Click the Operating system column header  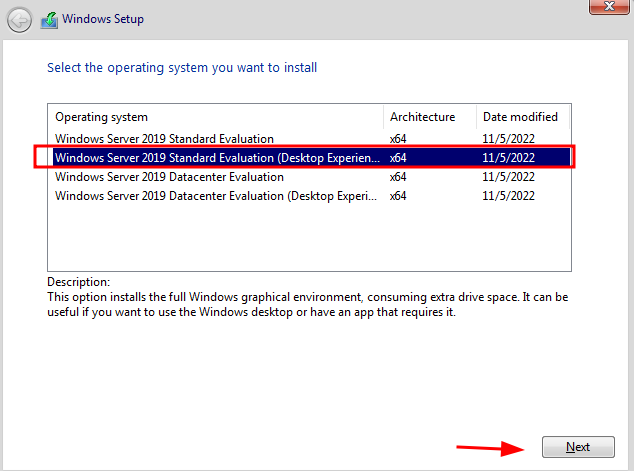[x=216, y=117]
